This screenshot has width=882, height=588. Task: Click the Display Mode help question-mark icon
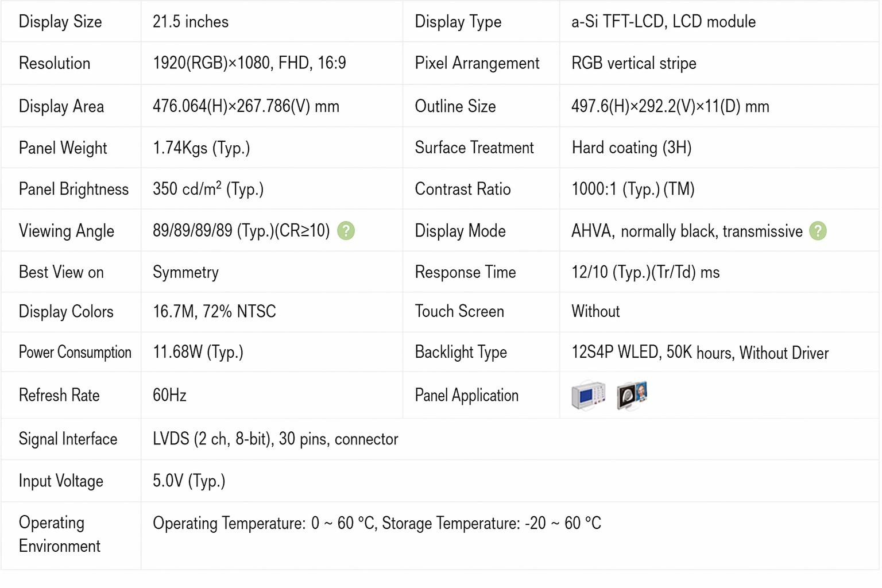[x=818, y=231]
